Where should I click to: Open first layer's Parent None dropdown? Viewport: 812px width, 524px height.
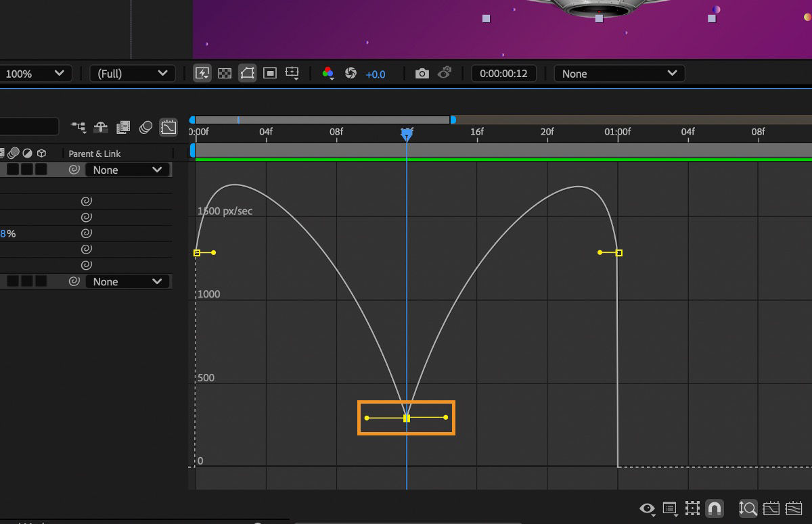point(127,170)
